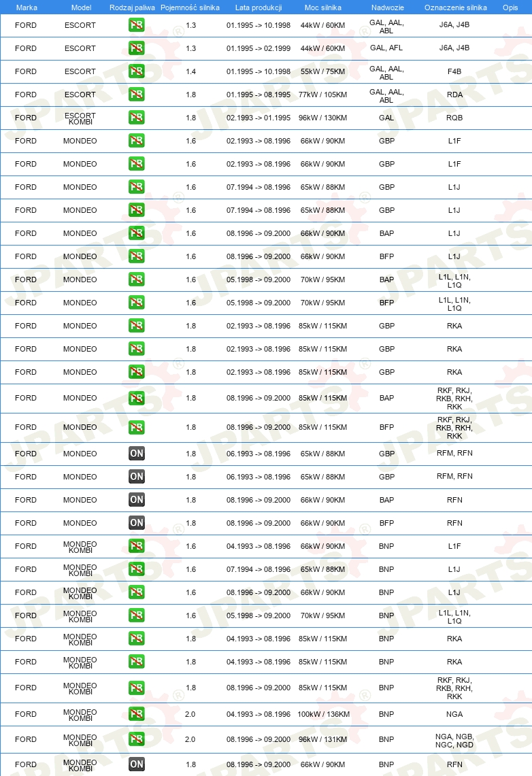This screenshot has width=532, height=776.
Task: Select the NGA, NGB, NGC, NGD engine cell
Action: point(454,741)
